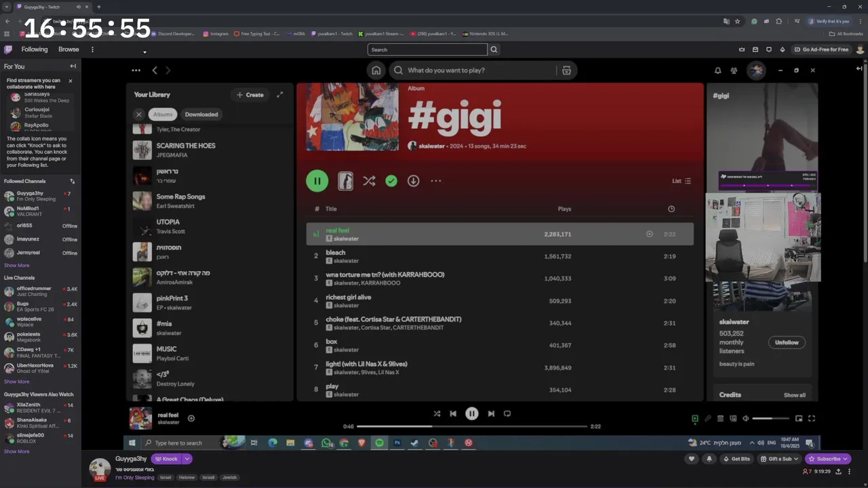Pause playback in the bottom player bar
Viewport: 868px width, 488px height.
point(472,413)
